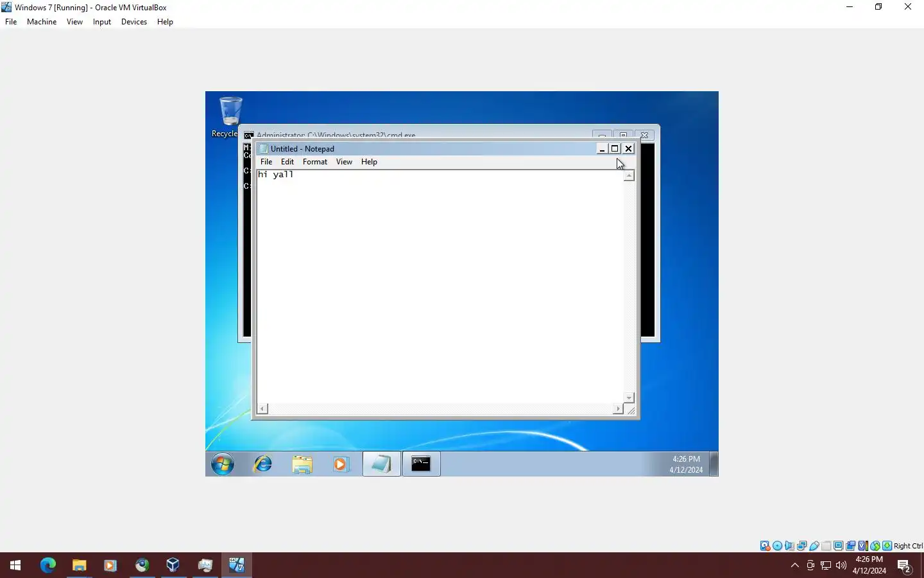Click Show desktop strip in Windows 7 taskbar

pos(714,464)
